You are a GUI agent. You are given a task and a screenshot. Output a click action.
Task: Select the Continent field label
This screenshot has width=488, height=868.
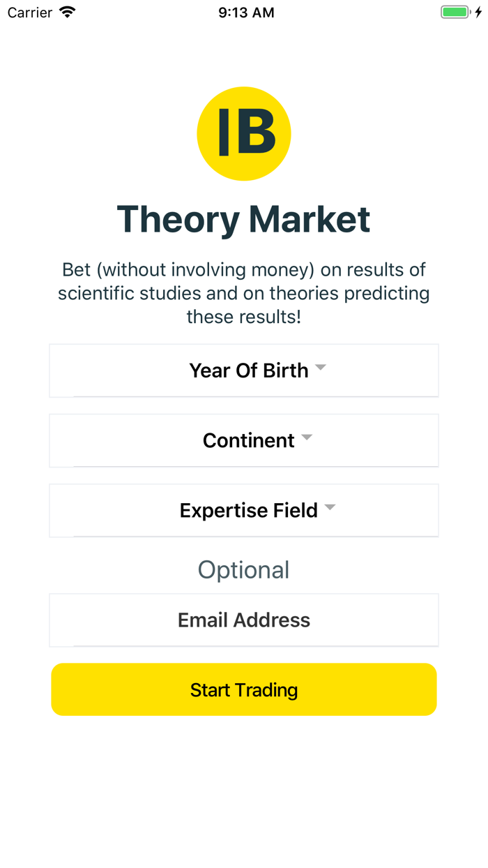[x=249, y=440]
